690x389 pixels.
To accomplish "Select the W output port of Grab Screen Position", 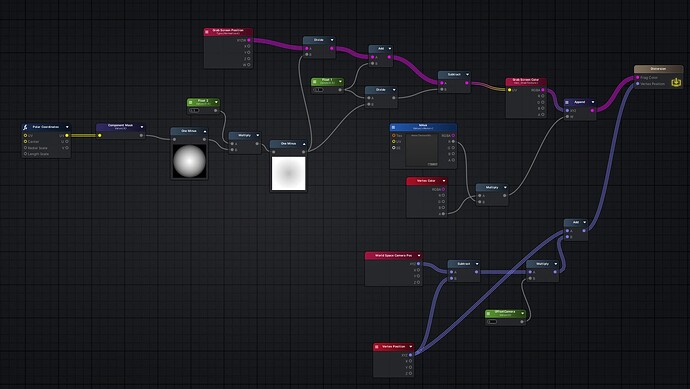I will (x=249, y=65).
